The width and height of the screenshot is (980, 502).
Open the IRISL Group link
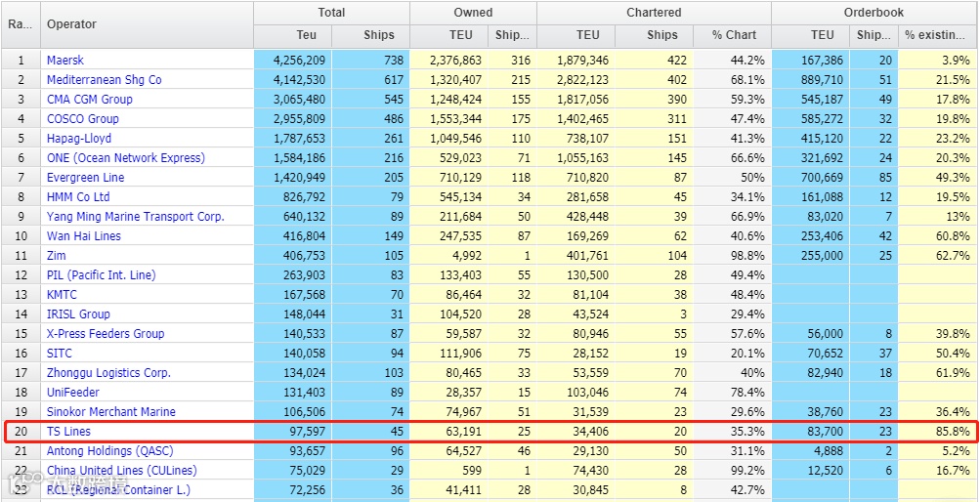tap(78, 314)
